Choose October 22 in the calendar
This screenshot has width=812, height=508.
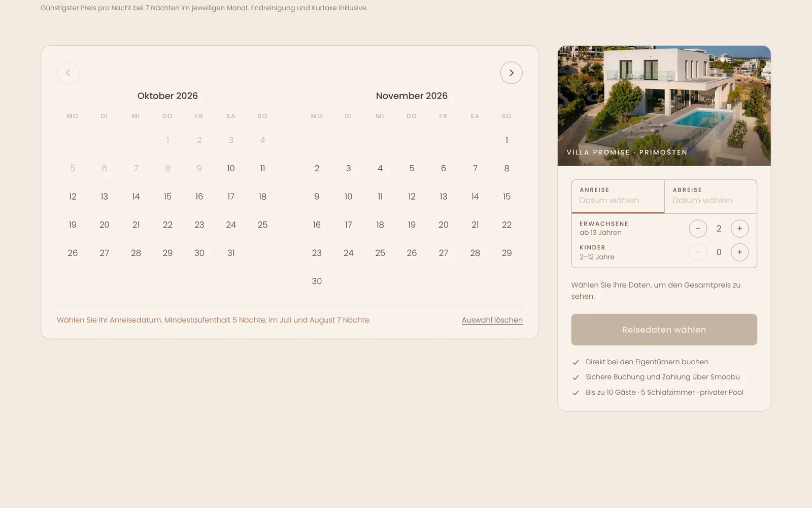[167, 225]
